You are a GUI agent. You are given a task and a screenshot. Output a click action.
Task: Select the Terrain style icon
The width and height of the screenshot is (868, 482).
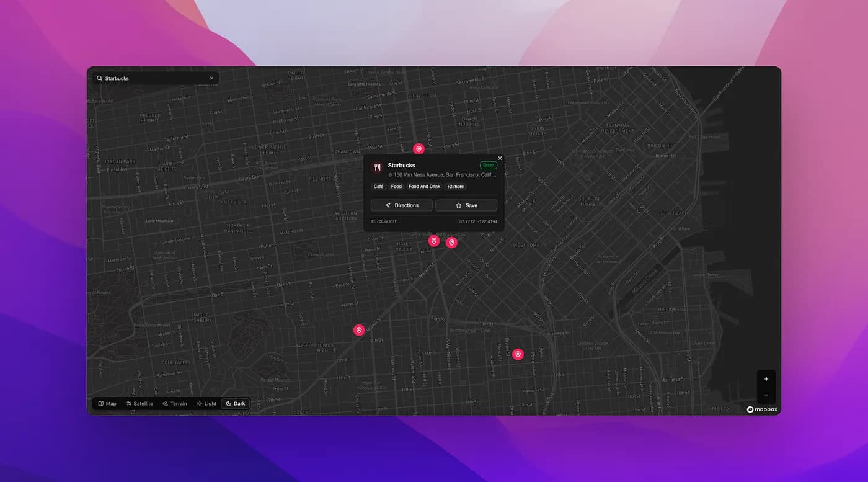tap(165, 403)
